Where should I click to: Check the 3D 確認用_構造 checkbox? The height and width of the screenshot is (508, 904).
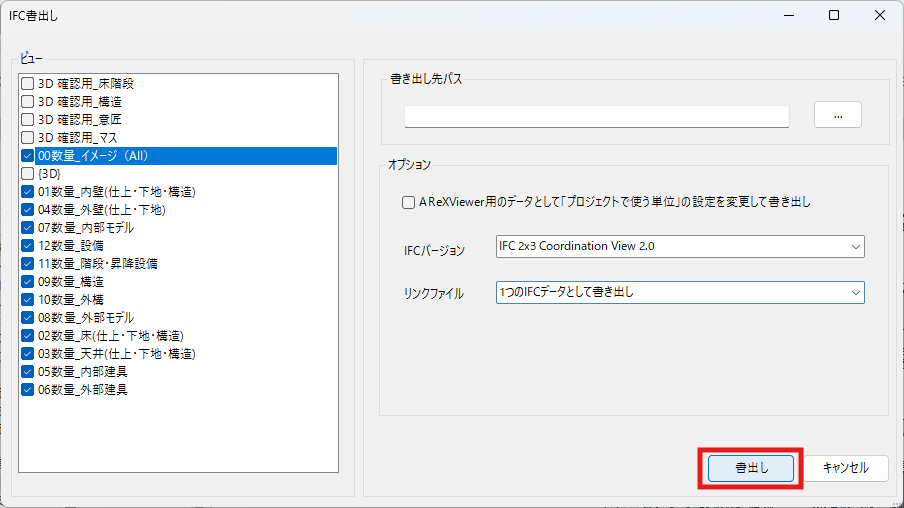click(x=28, y=102)
